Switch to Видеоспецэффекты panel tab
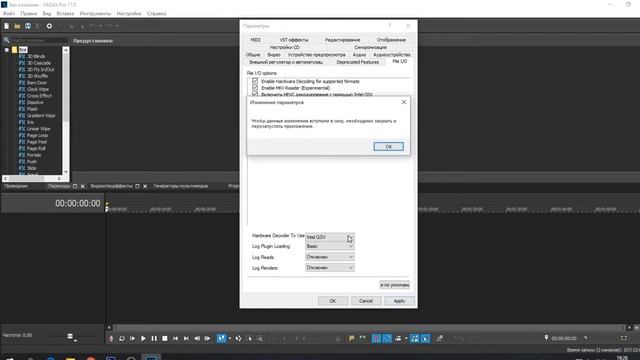The height and width of the screenshot is (360, 640). coord(111,186)
